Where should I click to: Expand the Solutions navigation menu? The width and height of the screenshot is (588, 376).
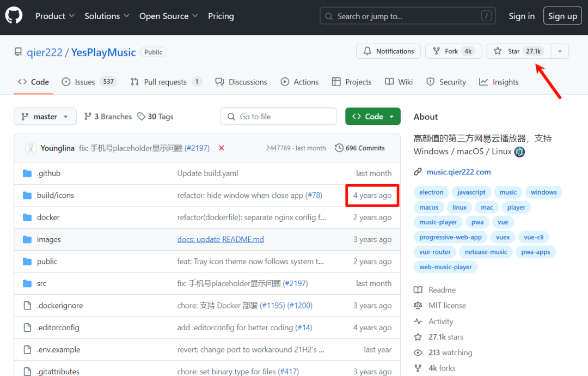[107, 16]
